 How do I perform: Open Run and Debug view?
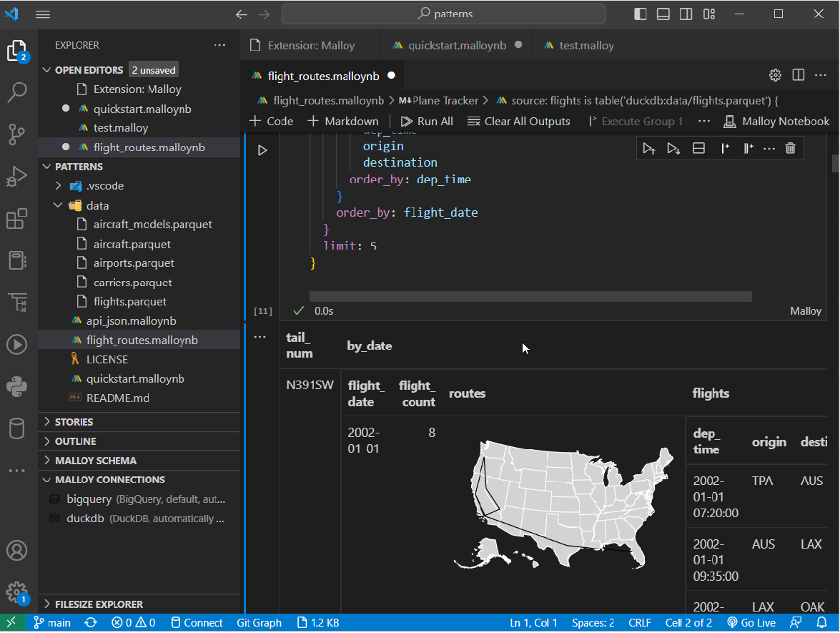click(x=16, y=176)
